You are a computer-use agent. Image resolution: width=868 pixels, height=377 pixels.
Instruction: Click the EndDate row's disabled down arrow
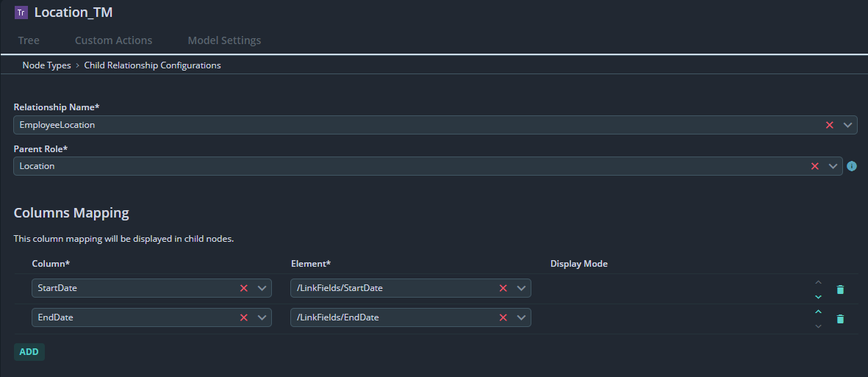coord(818,326)
